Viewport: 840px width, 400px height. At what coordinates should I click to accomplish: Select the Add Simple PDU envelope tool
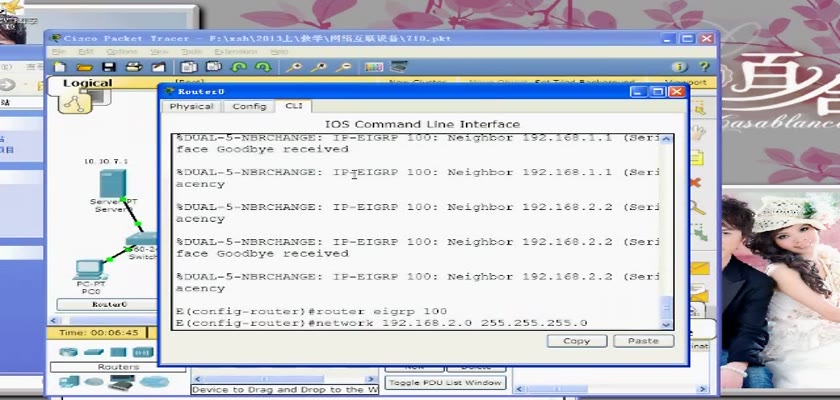699,268
